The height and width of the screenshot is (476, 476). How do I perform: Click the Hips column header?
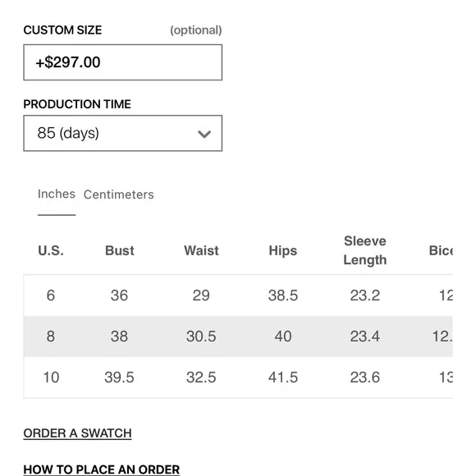tap(283, 251)
